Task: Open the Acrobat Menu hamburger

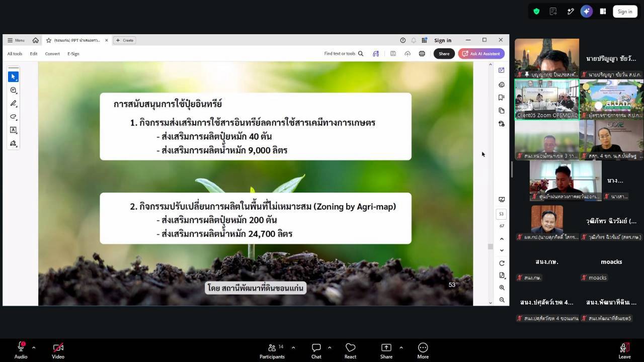Action: click(x=16, y=40)
